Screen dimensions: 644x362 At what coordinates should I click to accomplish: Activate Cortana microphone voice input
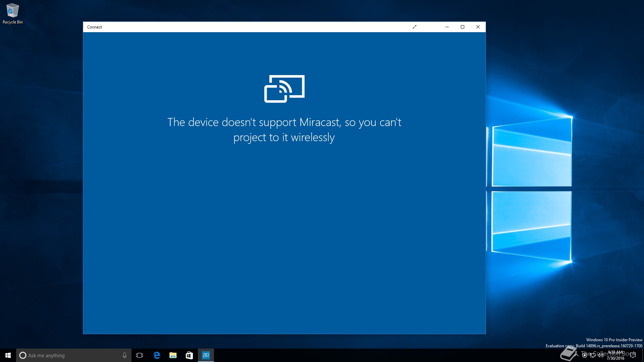(x=124, y=355)
